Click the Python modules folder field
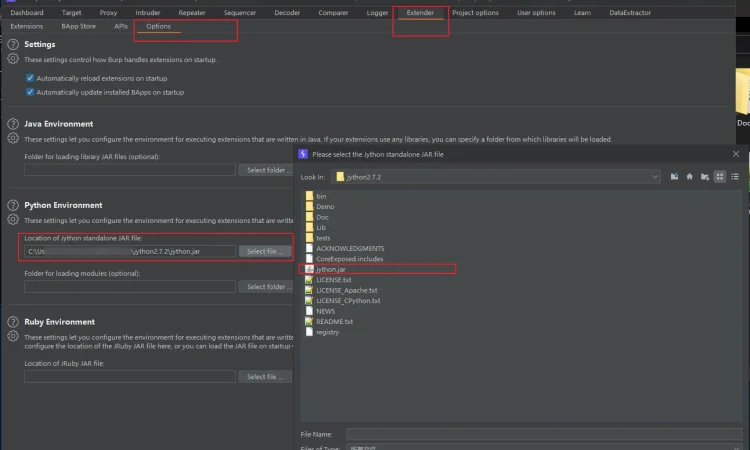The height and width of the screenshot is (450, 750). [x=130, y=286]
